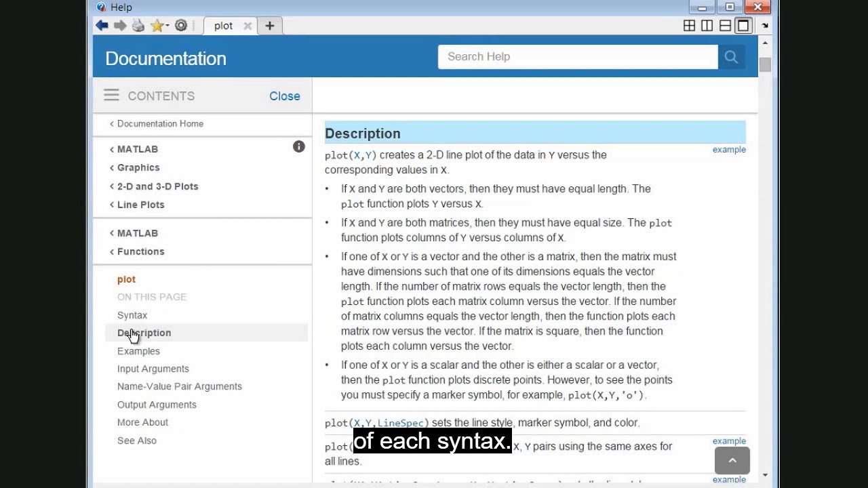
Task: Click the back-to-top arrow button
Action: tap(732, 461)
